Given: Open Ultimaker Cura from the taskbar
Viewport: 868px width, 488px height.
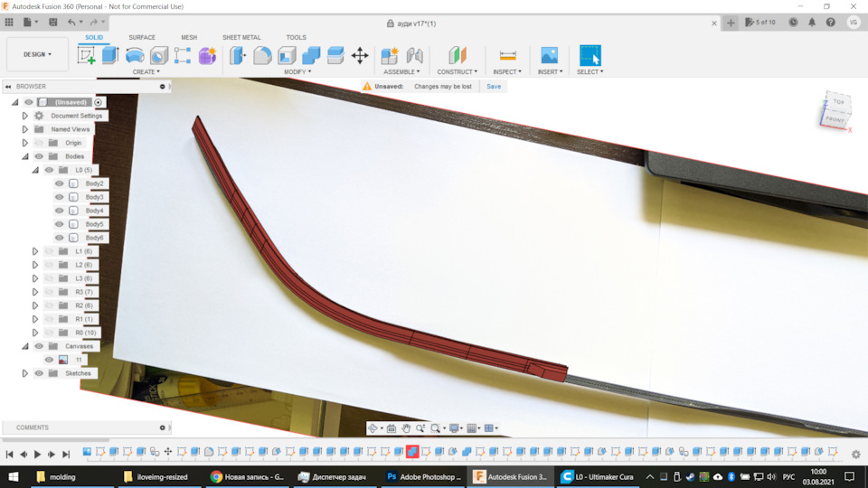Looking at the screenshot, I should pos(598,476).
